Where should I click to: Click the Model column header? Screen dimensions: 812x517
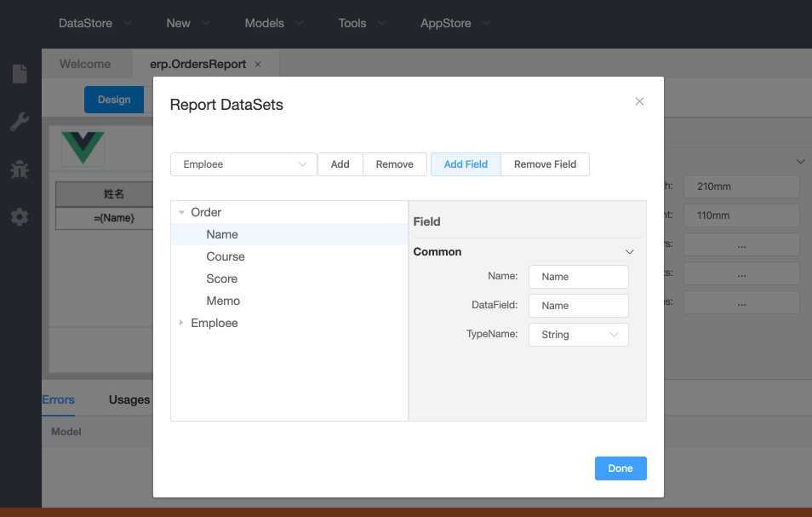pyautogui.click(x=66, y=432)
